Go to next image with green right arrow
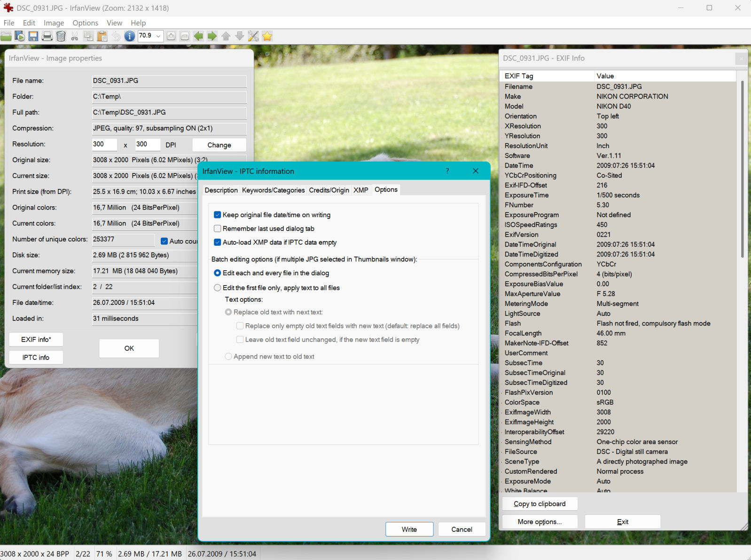Screen dimensions: 751x560 pyautogui.click(x=212, y=36)
